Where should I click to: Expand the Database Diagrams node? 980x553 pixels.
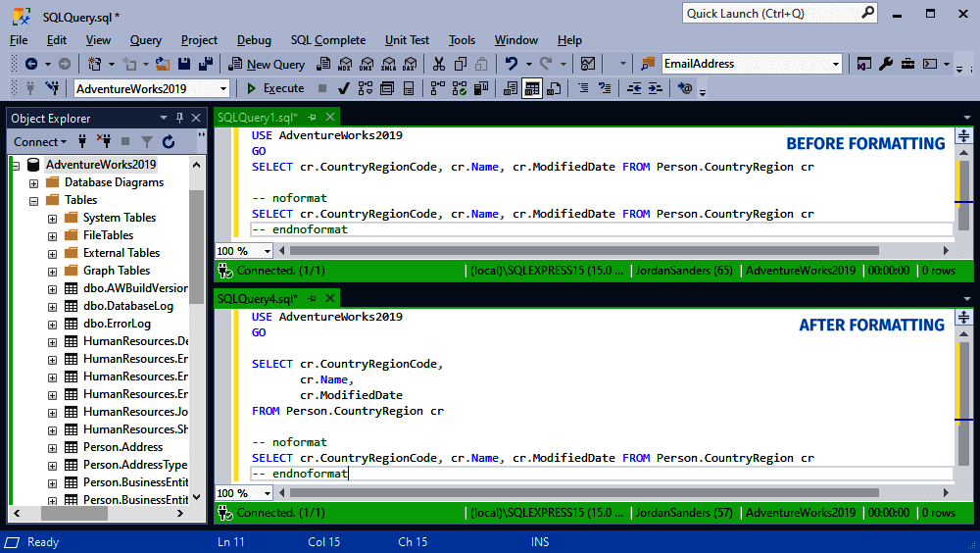[x=34, y=182]
